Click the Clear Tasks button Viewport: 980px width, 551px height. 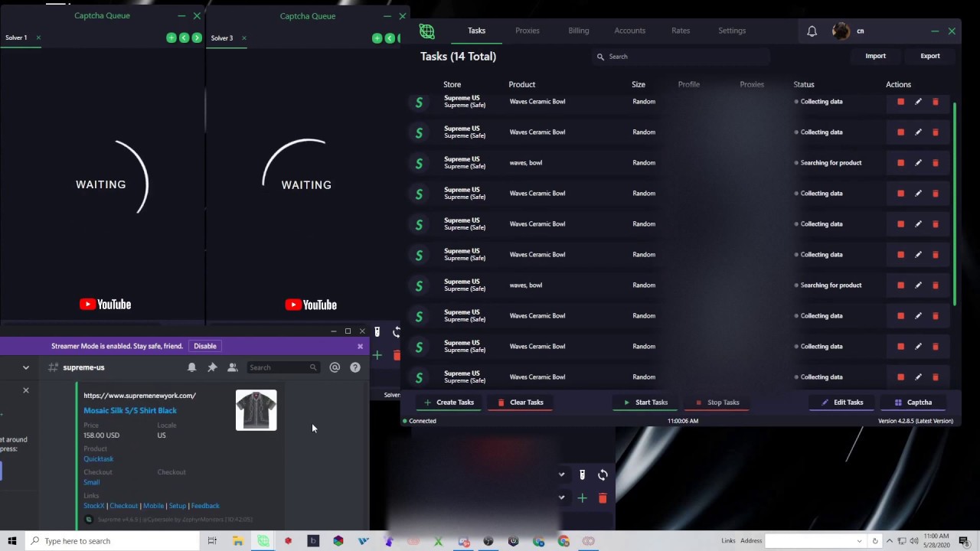tap(521, 403)
